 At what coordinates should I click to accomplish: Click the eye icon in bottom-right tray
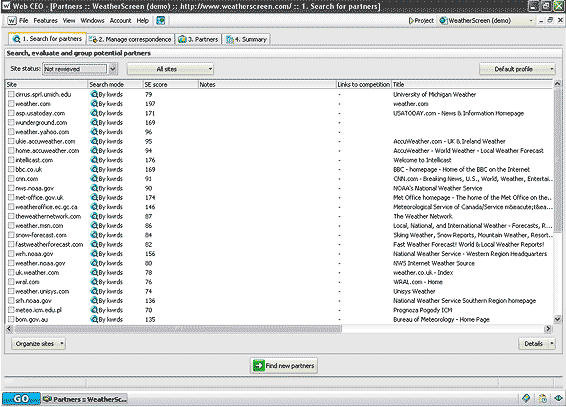(558, 398)
